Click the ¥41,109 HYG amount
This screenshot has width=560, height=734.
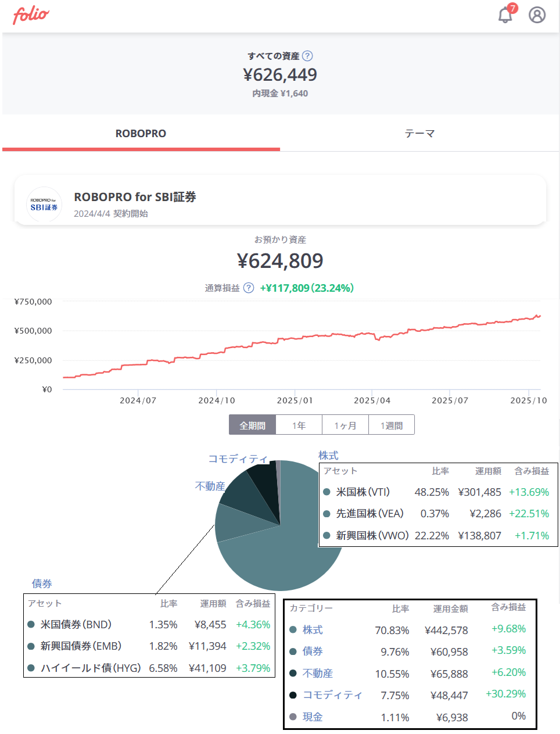click(207, 668)
